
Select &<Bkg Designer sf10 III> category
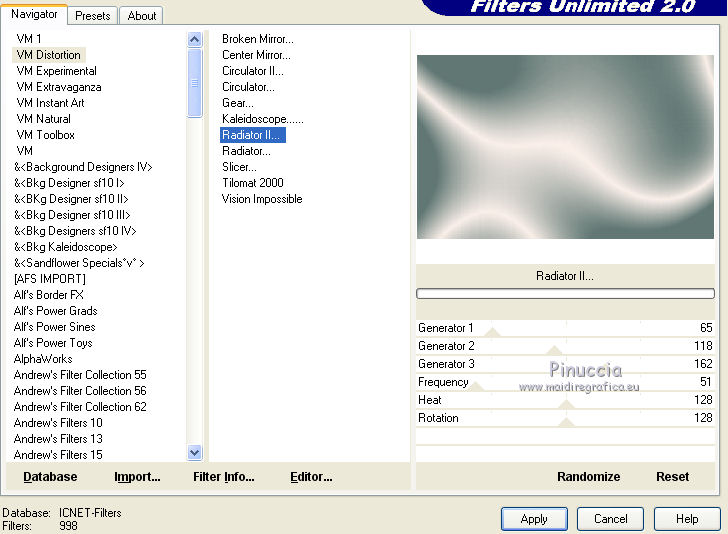tap(72, 215)
